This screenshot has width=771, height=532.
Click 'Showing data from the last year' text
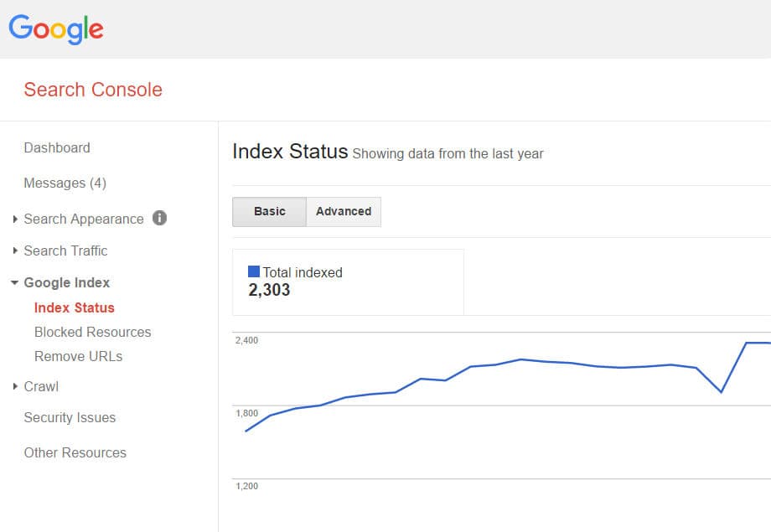(x=448, y=154)
